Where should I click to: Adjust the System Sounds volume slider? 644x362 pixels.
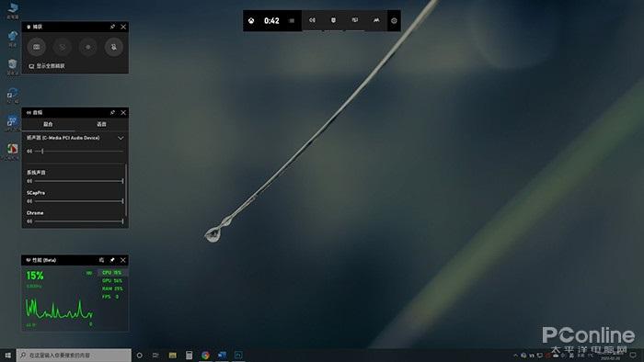pyautogui.click(x=79, y=181)
